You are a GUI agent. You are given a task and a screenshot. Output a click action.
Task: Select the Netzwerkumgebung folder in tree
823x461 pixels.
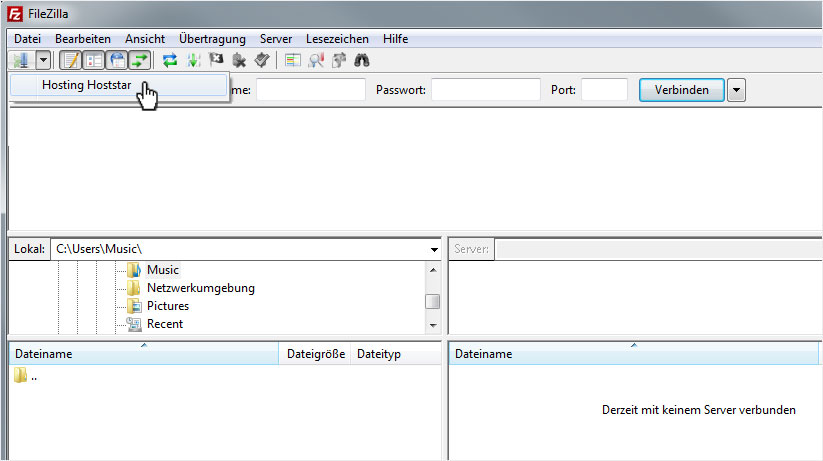(201, 288)
